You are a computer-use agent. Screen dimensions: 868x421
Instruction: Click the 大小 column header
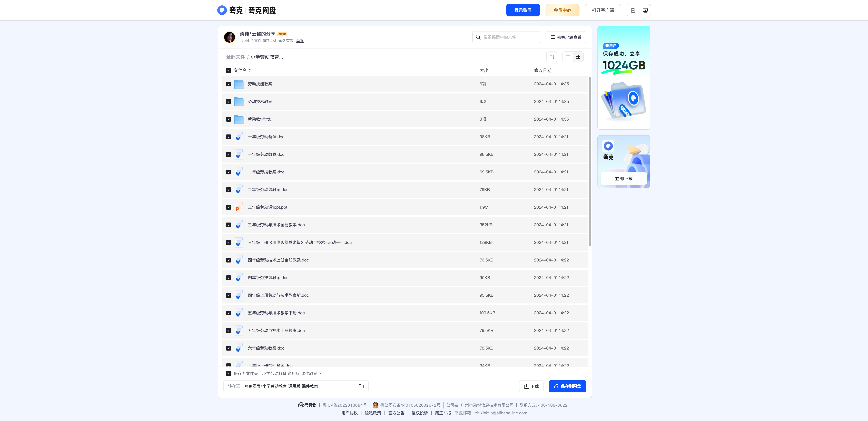pos(484,70)
